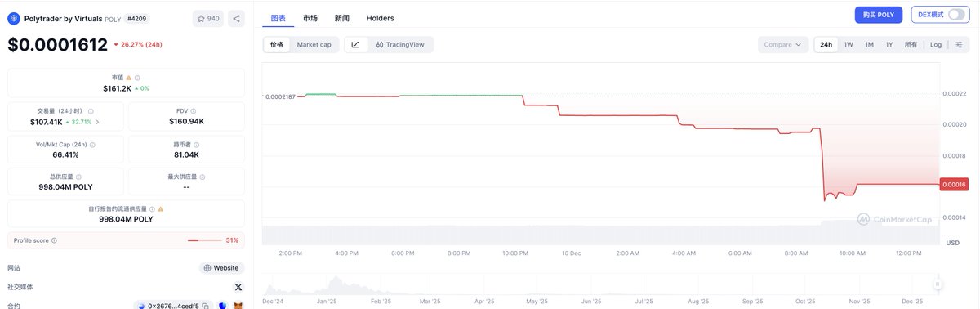980x309 pixels.
Task: Switch to line chart icon
Action: tap(355, 44)
